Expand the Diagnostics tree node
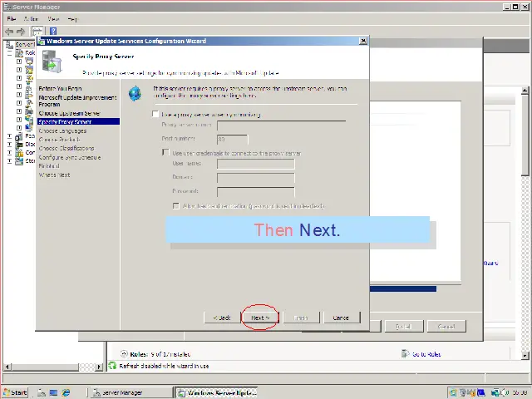Screen dimensions: 532x399 (x=9, y=145)
